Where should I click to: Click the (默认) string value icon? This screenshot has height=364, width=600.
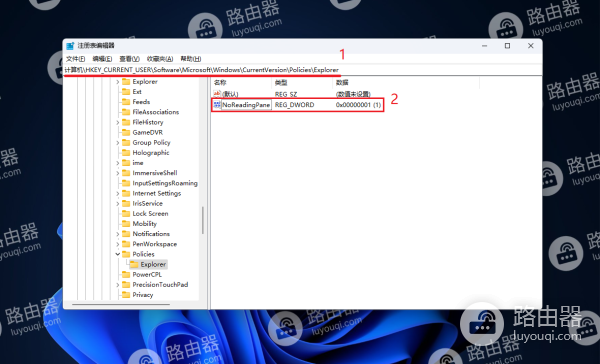click(x=217, y=94)
